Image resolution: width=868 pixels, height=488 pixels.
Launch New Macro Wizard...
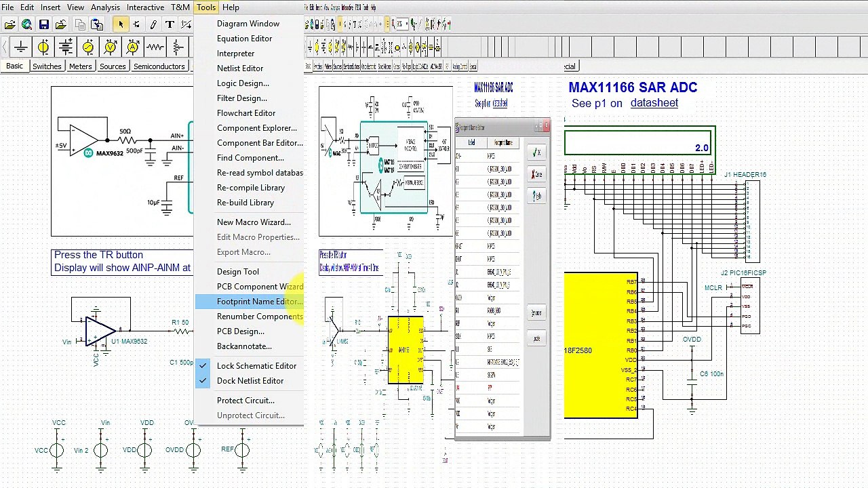point(248,222)
